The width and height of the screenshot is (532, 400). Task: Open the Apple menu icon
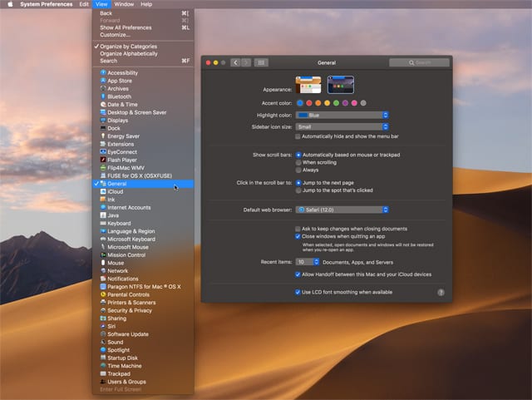tap(9, 4)
